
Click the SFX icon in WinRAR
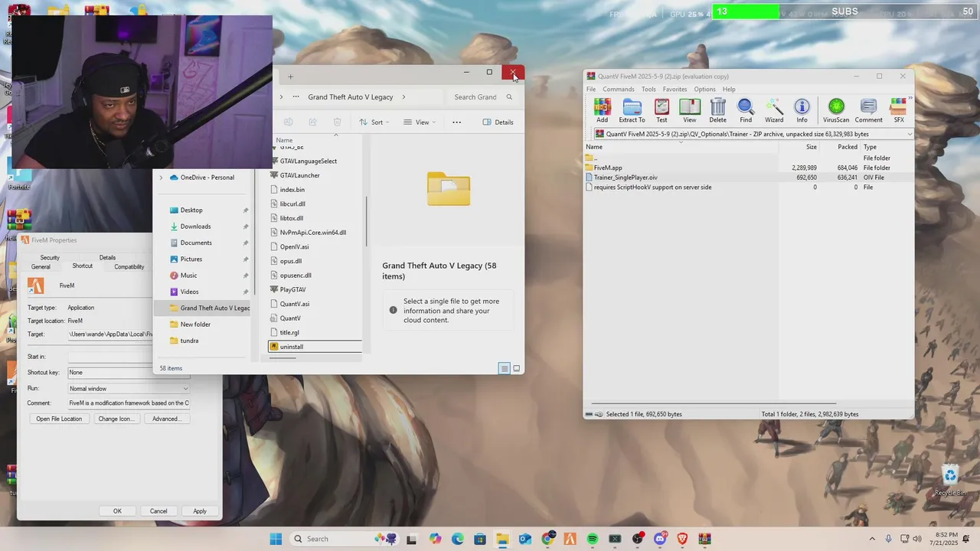pos(899,111)
